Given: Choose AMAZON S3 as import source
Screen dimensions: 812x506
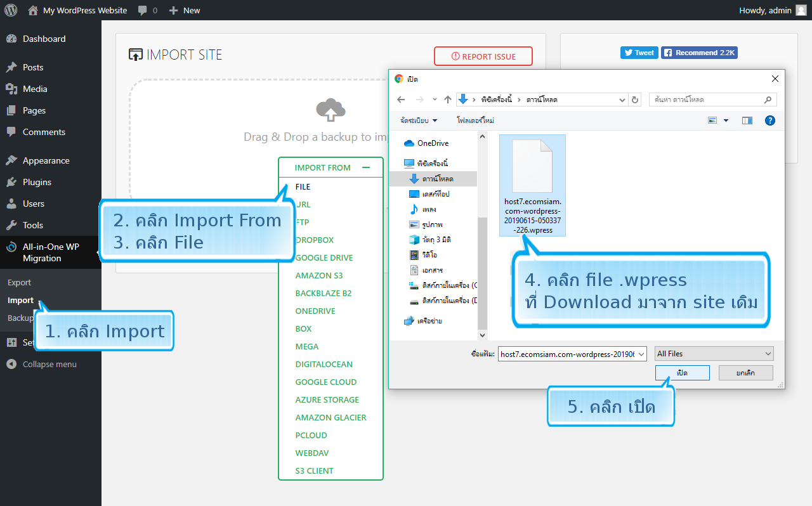Looking at the screenshot, I should (x=318, y=276).
